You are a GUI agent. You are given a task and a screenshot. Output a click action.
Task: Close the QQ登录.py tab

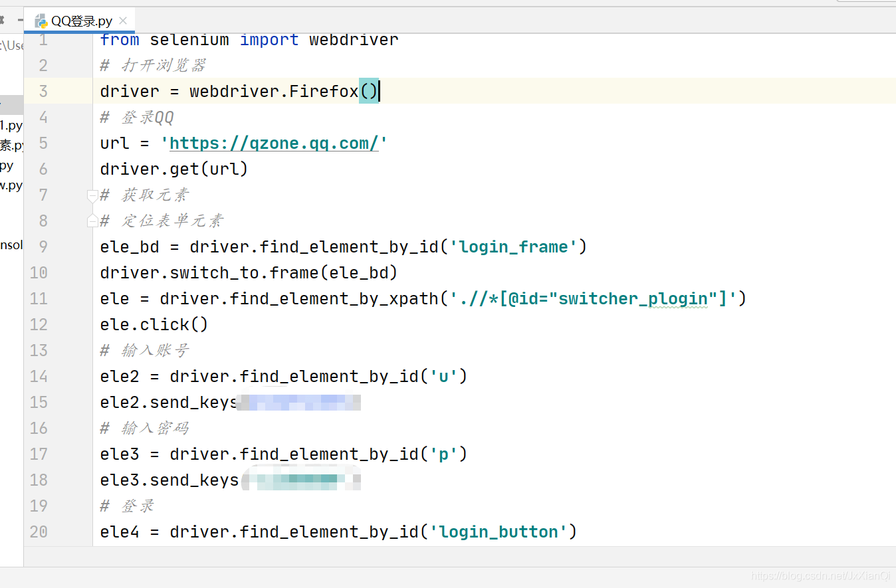124,21
